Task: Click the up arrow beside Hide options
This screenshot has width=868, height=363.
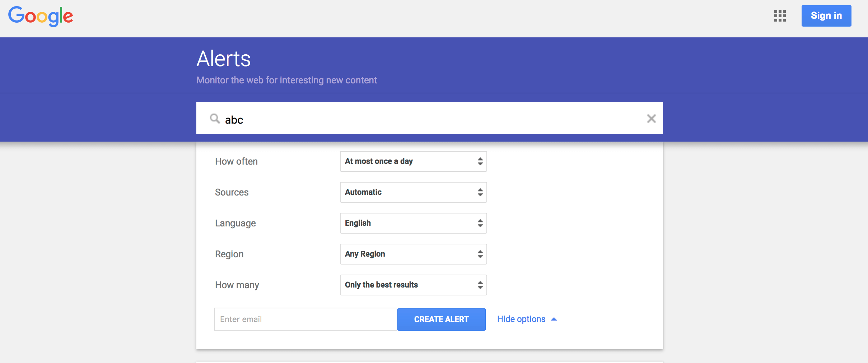Action: (x=554, y=319)
